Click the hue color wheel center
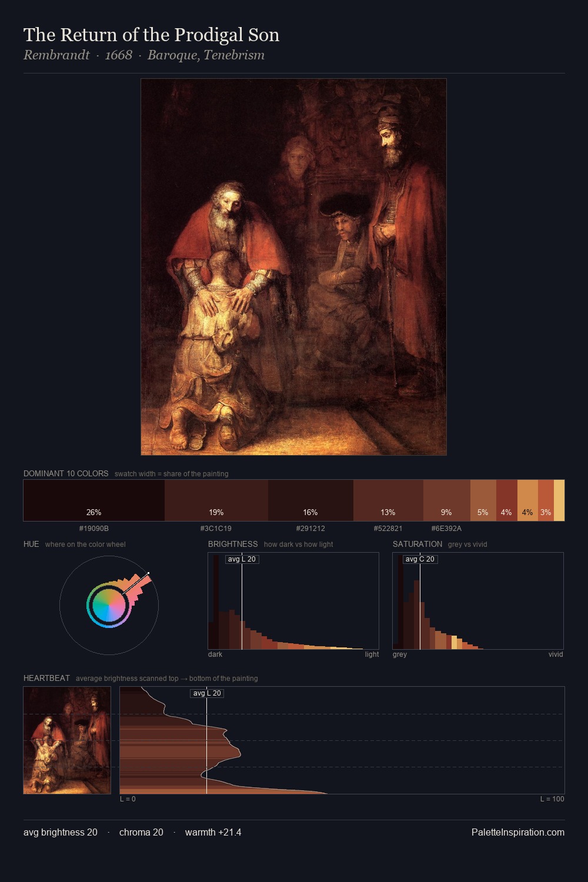The image size is (588, 882). [109, 605]
